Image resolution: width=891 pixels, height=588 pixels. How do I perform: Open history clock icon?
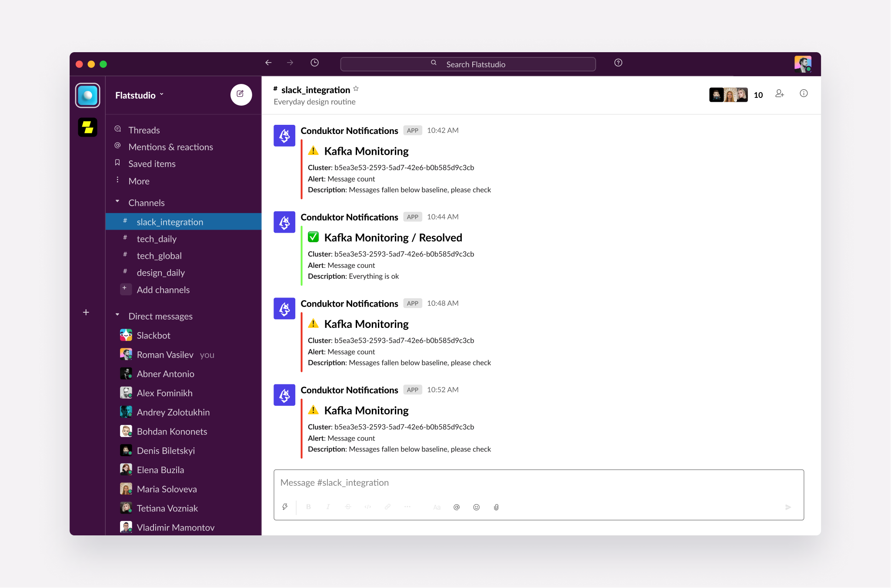coord(314,63)
